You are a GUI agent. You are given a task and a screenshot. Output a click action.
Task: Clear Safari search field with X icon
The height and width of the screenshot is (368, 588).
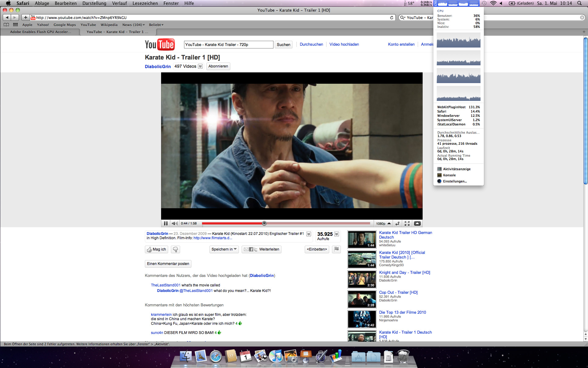tap(582, 17)
